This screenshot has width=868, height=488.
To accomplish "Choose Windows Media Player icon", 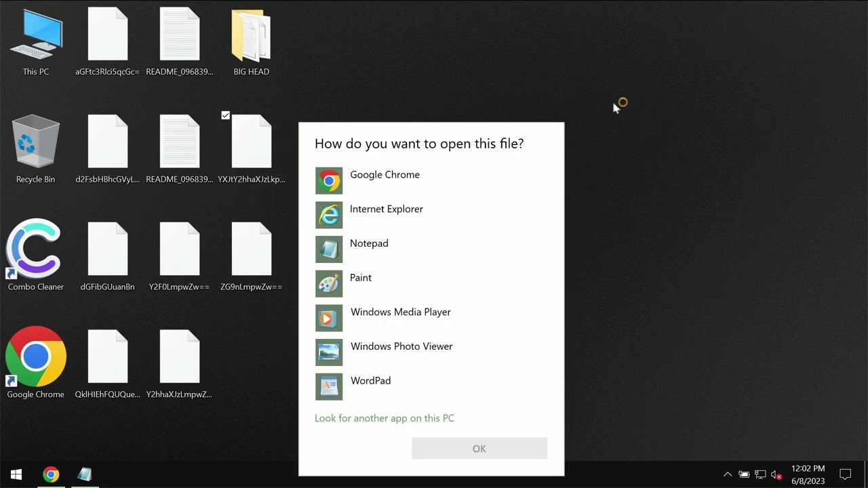I will [x=329, y=318].
